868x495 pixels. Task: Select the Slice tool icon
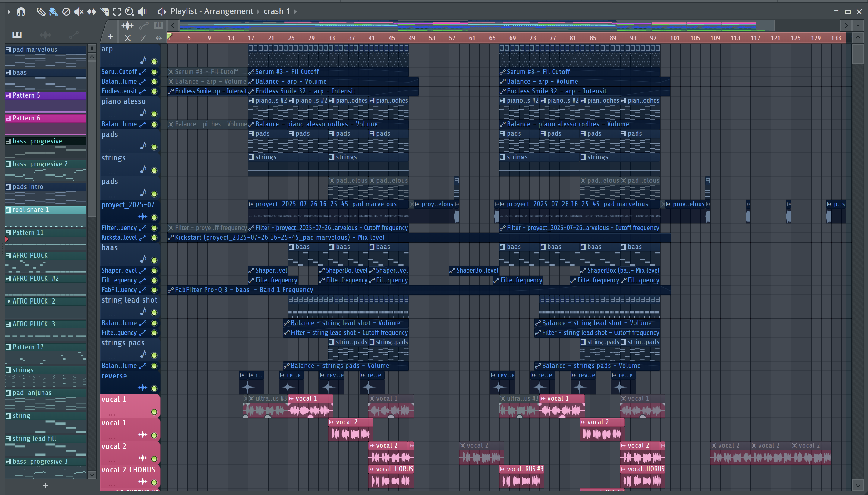(x=105, y=11)
